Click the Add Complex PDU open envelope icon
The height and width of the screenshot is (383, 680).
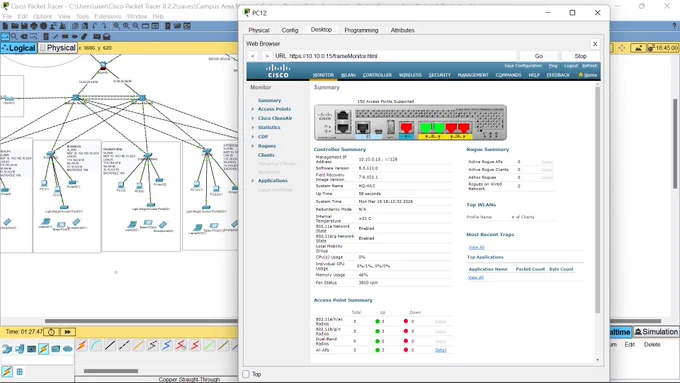tap(106, 36)
